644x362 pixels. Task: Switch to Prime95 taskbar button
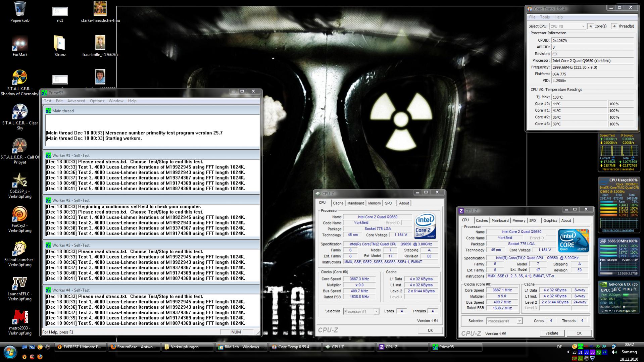(456, 347)
